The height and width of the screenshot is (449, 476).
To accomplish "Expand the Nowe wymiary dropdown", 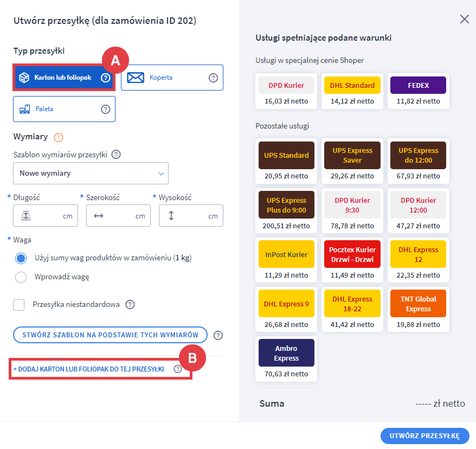I will pos(91,174).
